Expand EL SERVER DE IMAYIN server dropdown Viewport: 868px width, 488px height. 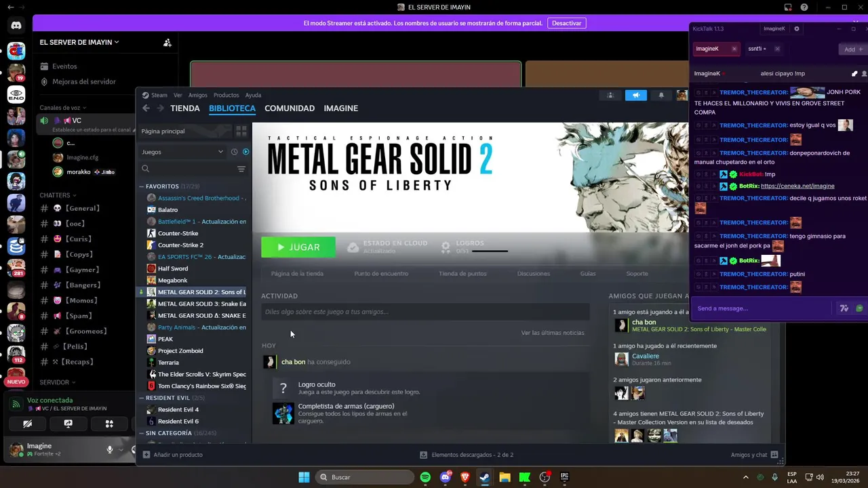pos(79,42)
